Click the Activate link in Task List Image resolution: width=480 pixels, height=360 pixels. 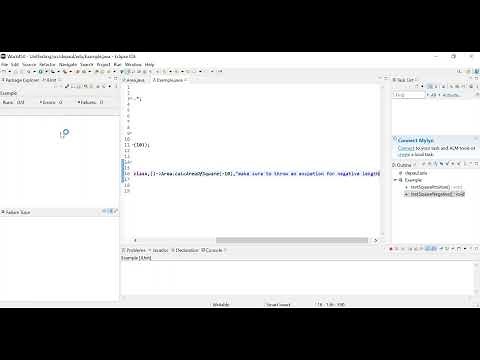(x=451, y=95)
